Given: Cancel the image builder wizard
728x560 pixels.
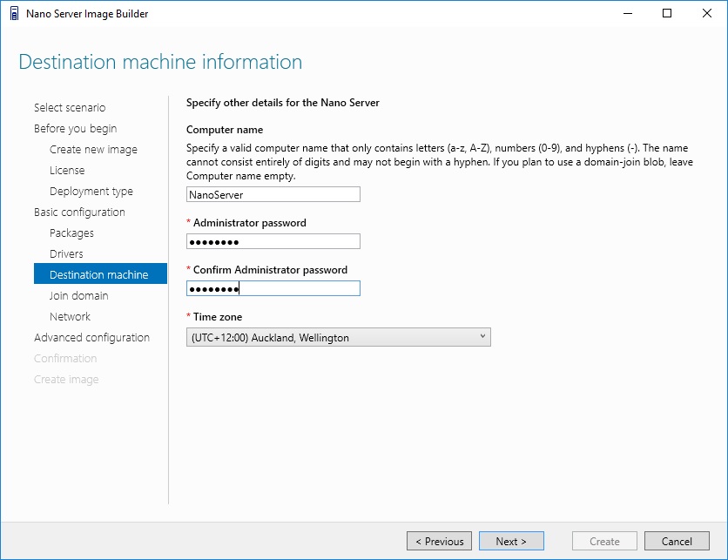Looking at the screenshot, I should [x=677, y=541].
